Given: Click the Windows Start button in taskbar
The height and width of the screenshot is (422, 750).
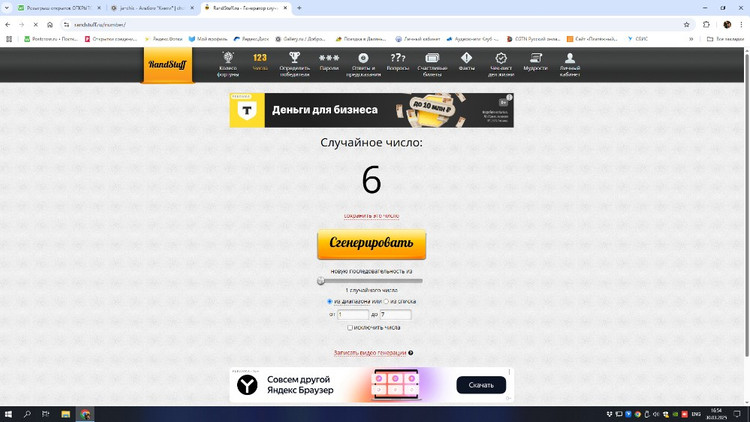Looking at the screenshot, I should click(x=9, y=414).
